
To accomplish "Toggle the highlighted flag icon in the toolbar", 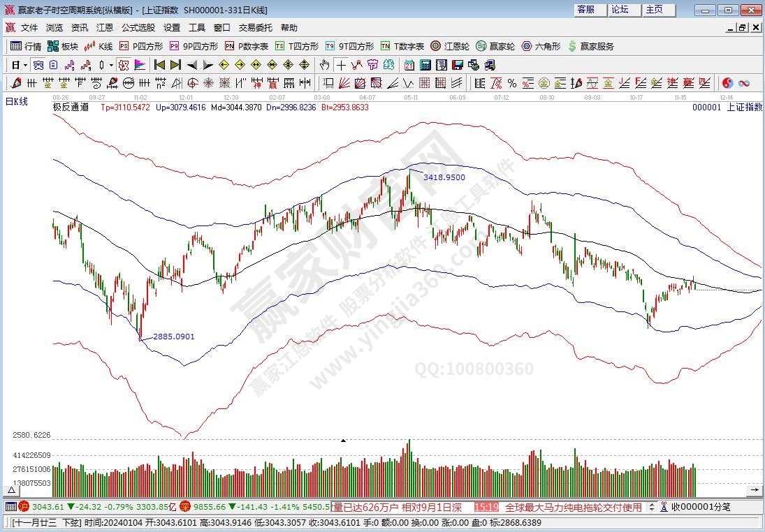I will [140, 65].
